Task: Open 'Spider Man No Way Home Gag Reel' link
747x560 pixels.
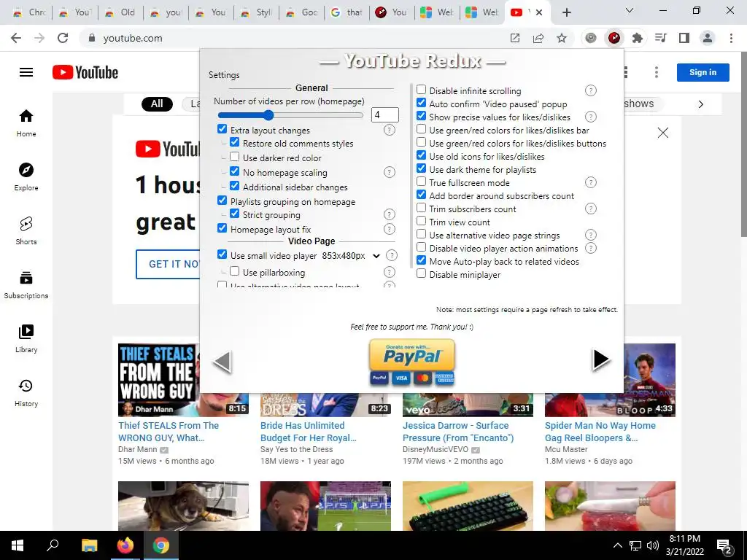Action: click(x=600, y=432)
